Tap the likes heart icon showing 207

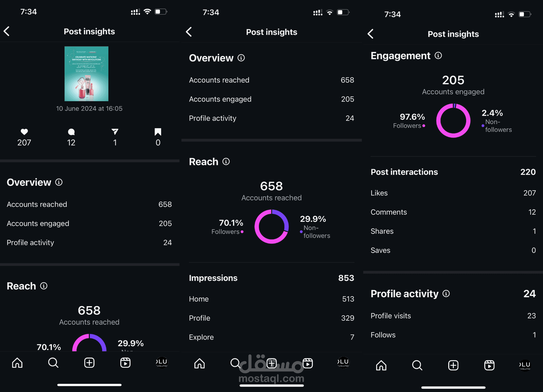pos(24,132)
